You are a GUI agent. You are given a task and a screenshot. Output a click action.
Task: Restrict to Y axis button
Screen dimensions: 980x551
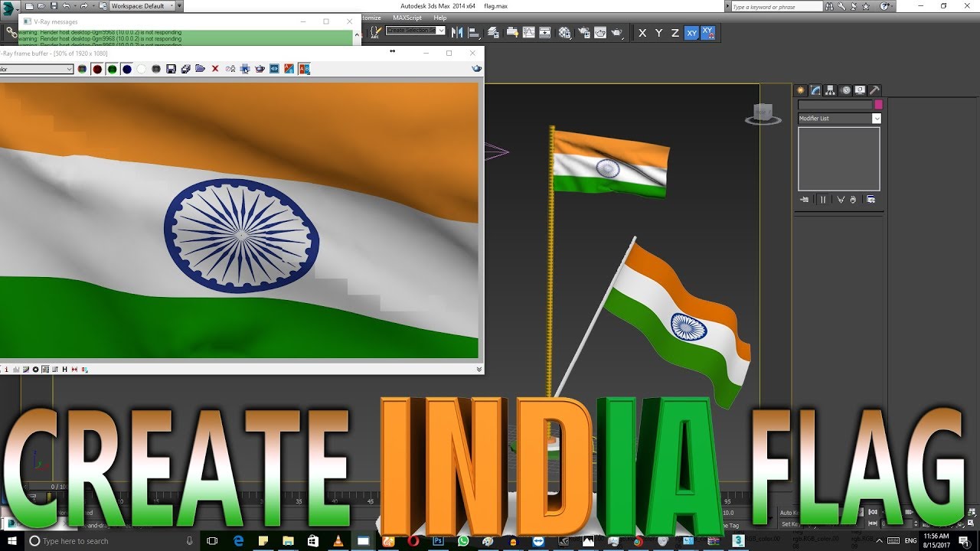point(658,33)
